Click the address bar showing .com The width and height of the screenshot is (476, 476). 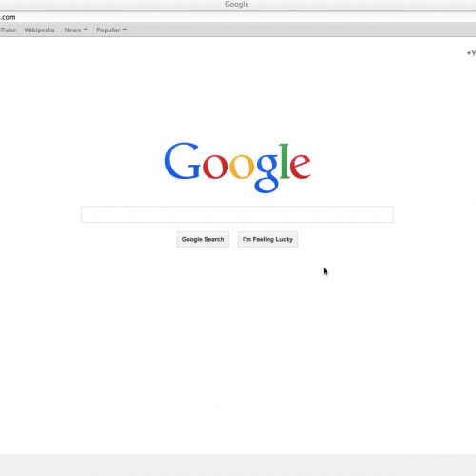[238, 17]
